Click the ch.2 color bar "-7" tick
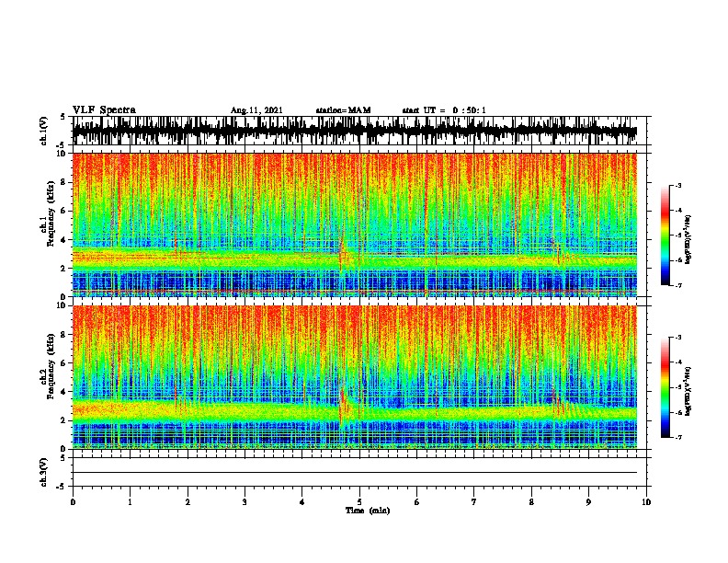728x563 pixels. click(x=677, y=437)
